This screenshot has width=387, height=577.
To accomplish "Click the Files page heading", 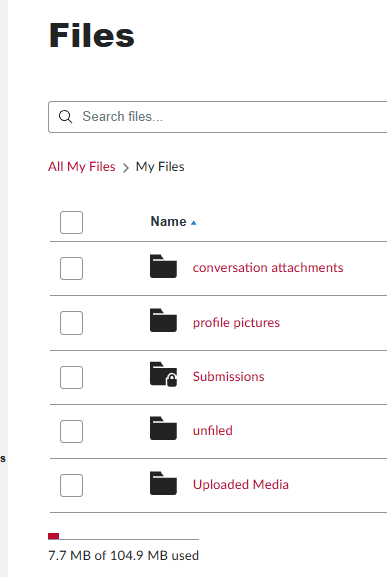I will coord(92,35).
